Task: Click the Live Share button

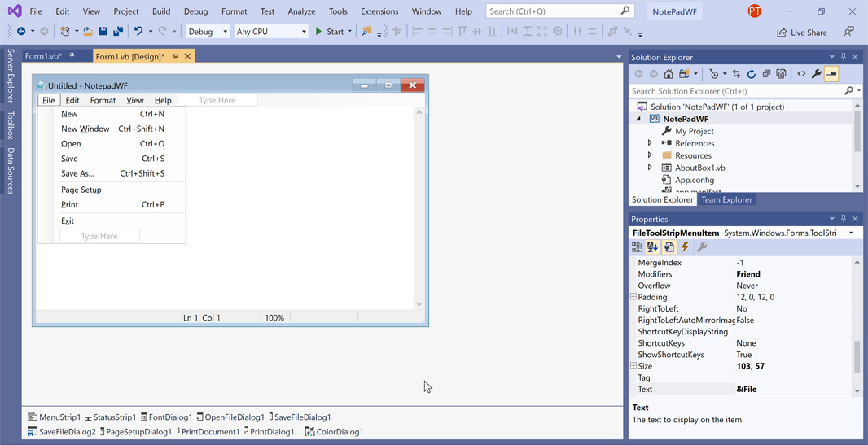Action: click(x=802, y=33)
